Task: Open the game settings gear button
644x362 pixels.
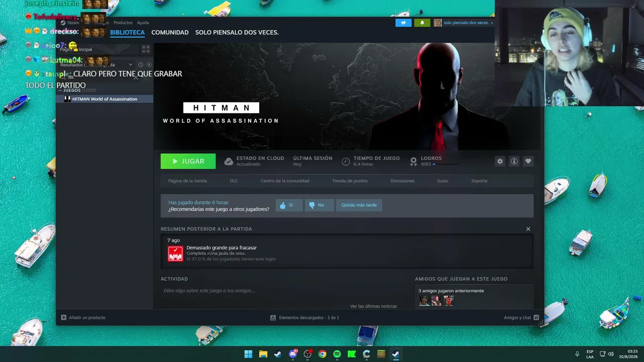Action: coord(500,161)
